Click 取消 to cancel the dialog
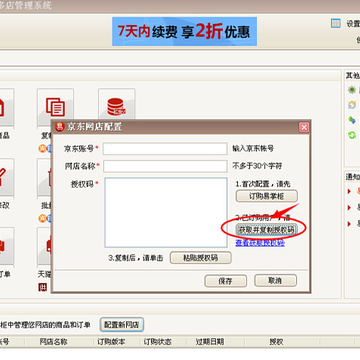 point(275,280)
